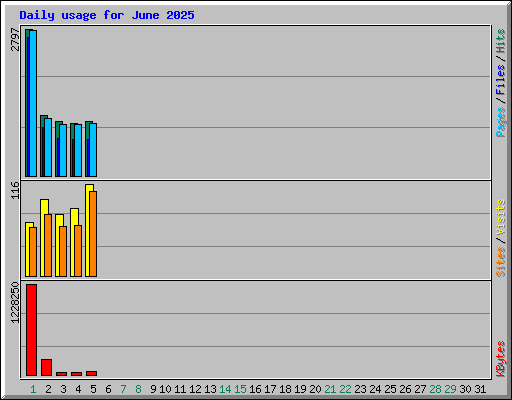Click green day 29 on the date axis
The image size is (512, 400).
[450, 389]
